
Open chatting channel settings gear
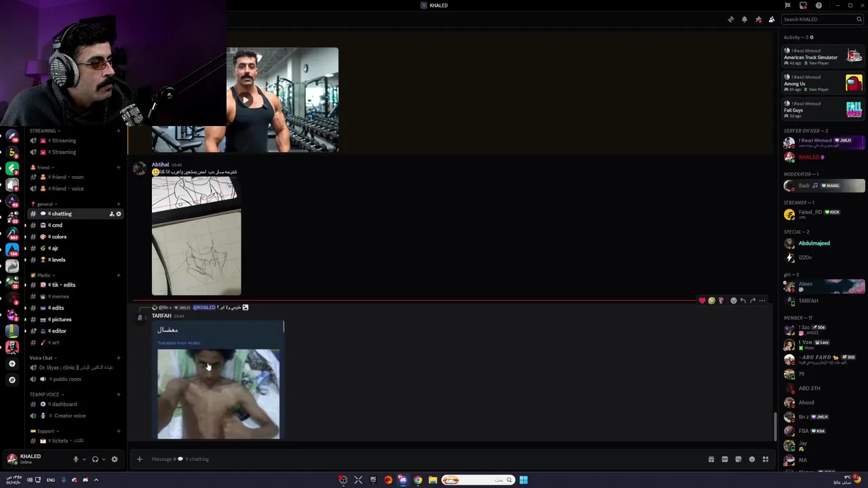pyautogui.click(x=119, y=213)
